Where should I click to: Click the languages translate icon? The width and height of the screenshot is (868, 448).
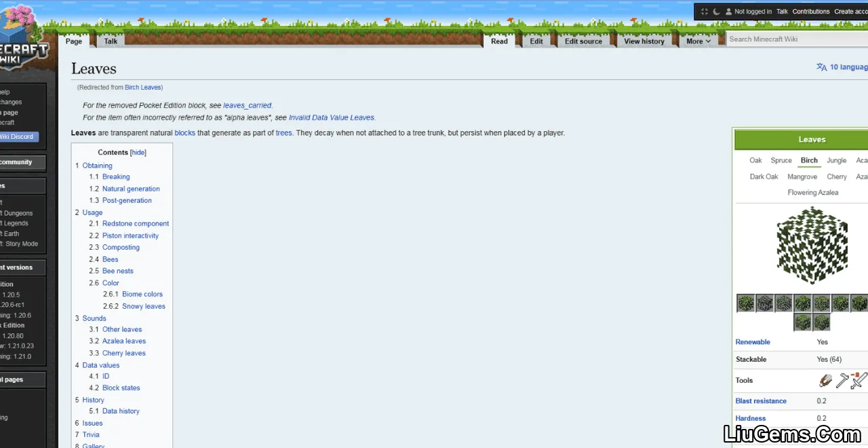pyautogui.click(x=821, y=67)
